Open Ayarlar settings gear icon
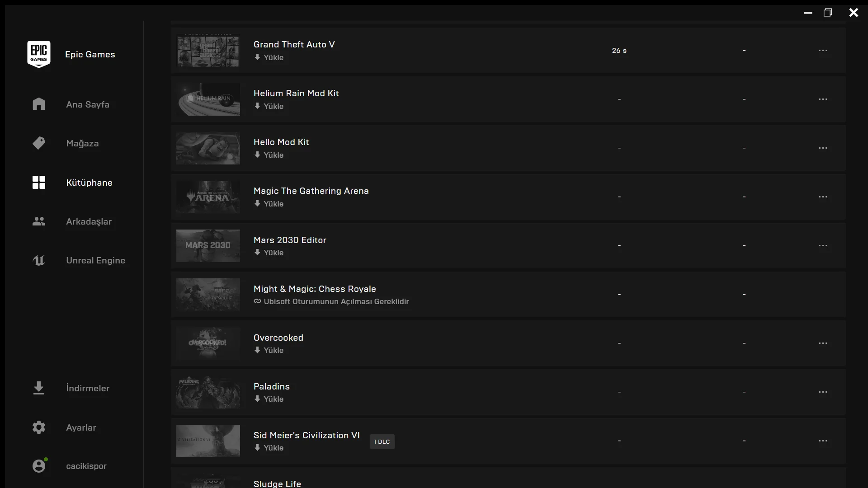This screenshot has width=868, height=488. 39,427
